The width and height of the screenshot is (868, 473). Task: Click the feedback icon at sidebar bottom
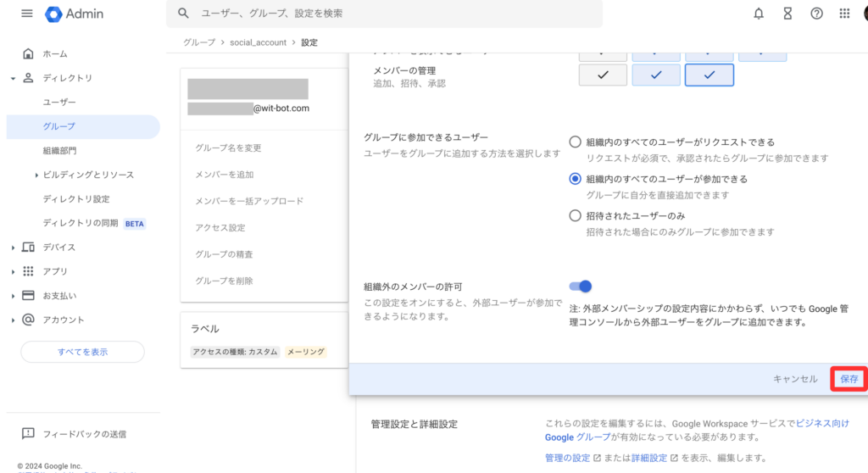click(28, 434)
